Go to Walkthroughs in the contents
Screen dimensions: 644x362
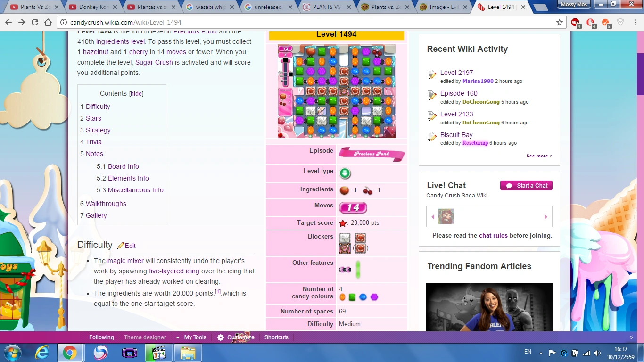106,204
